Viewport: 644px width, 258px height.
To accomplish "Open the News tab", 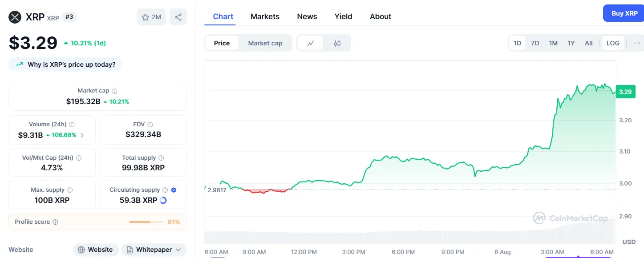I will [307, 16].
